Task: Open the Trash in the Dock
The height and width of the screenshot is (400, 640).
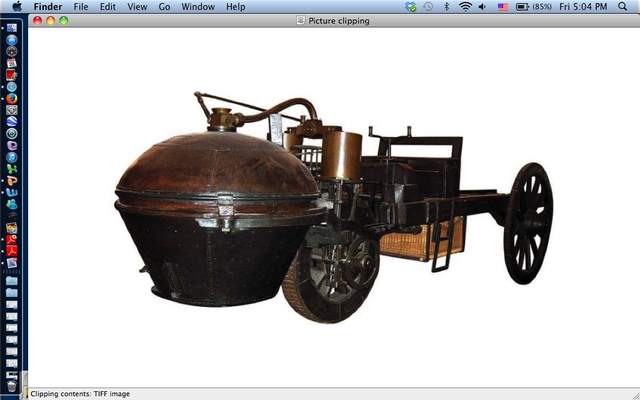Action: point(12,386)
